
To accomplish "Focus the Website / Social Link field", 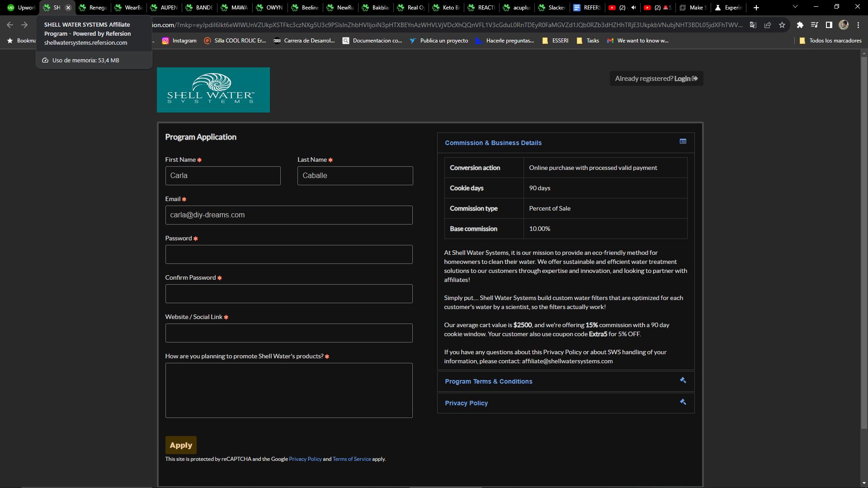I will pyautogui.click(x=289, y=333).
